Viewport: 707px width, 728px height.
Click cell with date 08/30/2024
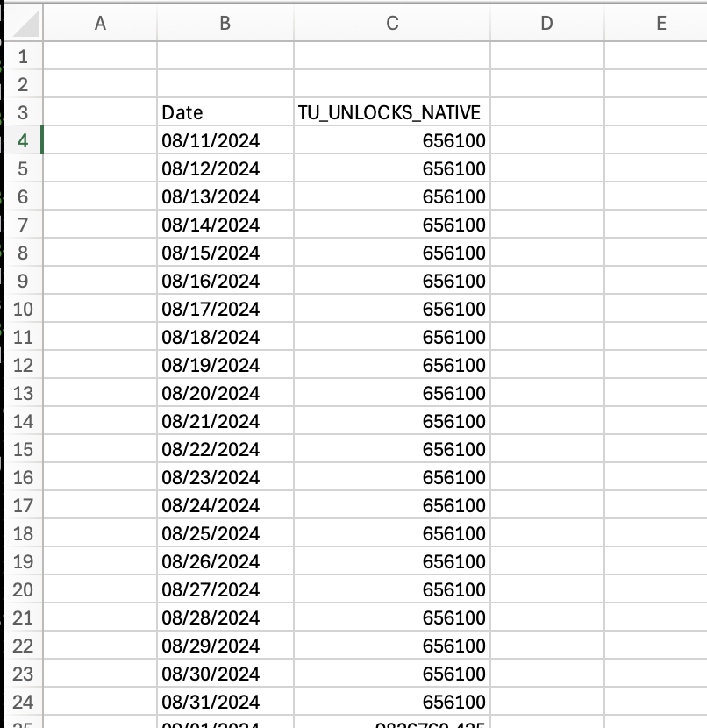point(225,674)
